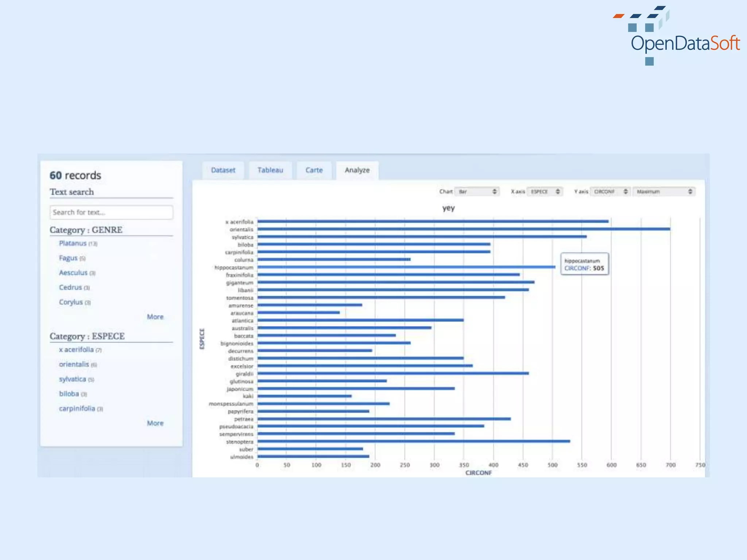
Task: Open the Maximum aggregation dropdown
Action: [664, 191]
